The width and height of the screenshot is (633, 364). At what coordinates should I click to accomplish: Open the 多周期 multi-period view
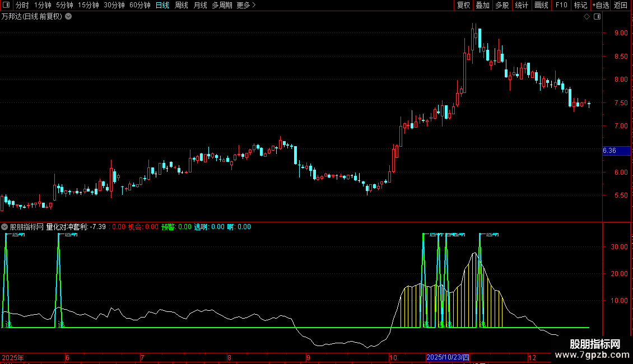click(222, 5)
